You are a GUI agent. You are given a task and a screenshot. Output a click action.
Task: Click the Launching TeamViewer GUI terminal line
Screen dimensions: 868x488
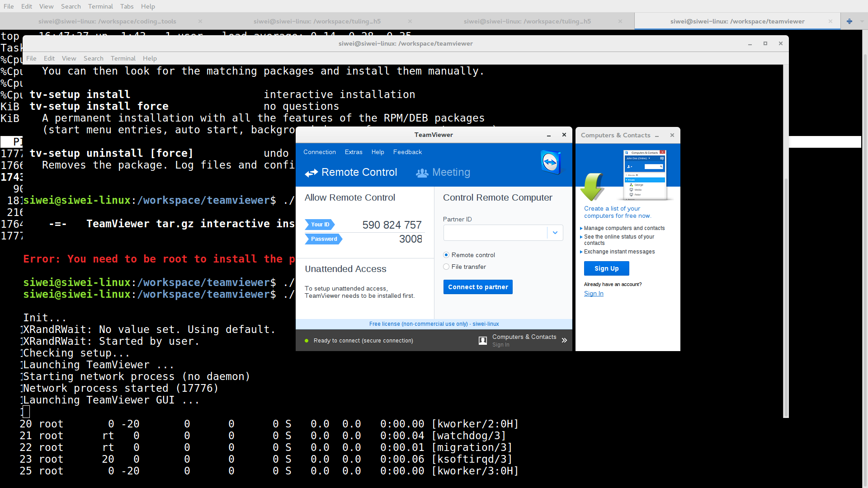[x=111, y=400]
